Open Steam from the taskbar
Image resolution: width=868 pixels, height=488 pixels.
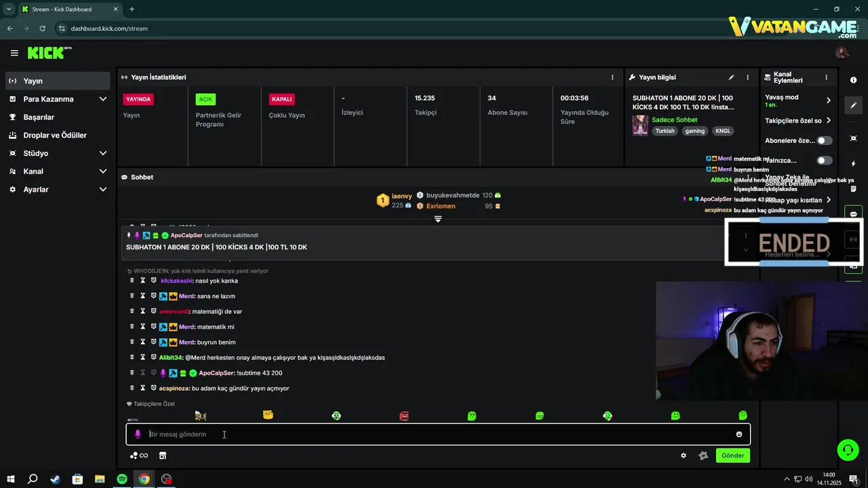tap(55, 479)
